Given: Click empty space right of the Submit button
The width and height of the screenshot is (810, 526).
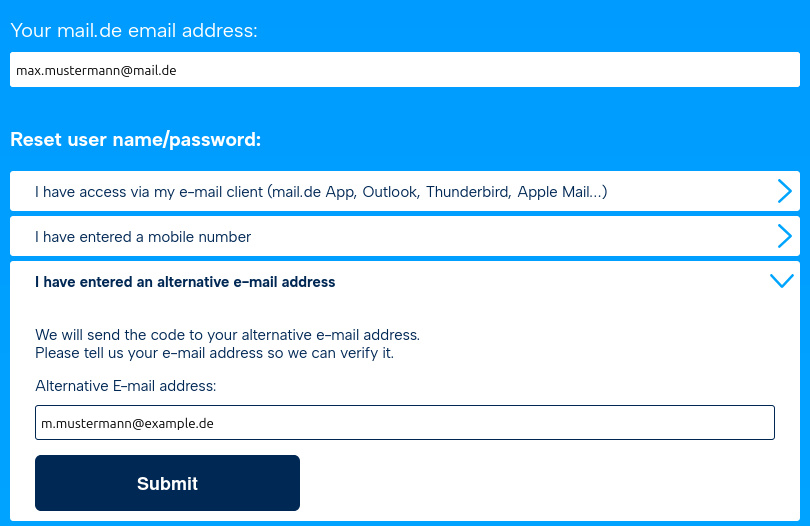Looking at the screenshot, I should coord(537,483).
